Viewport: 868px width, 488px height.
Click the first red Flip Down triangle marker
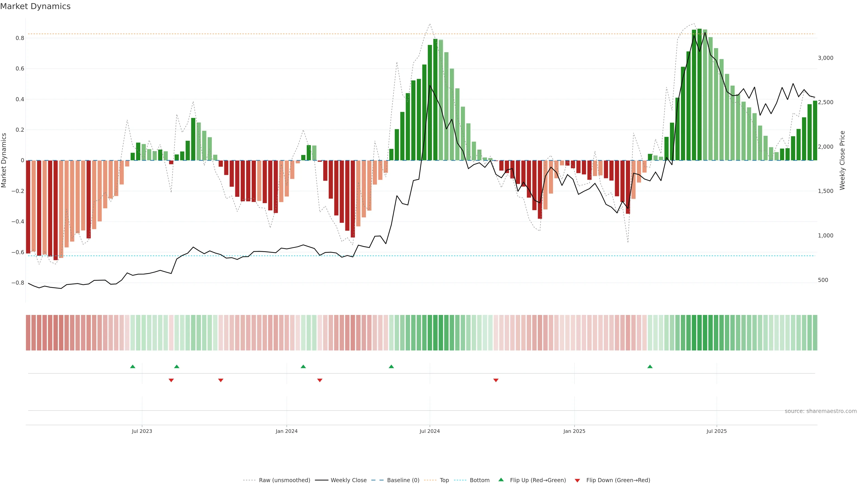pyautogui.click(x=171, y=380)
